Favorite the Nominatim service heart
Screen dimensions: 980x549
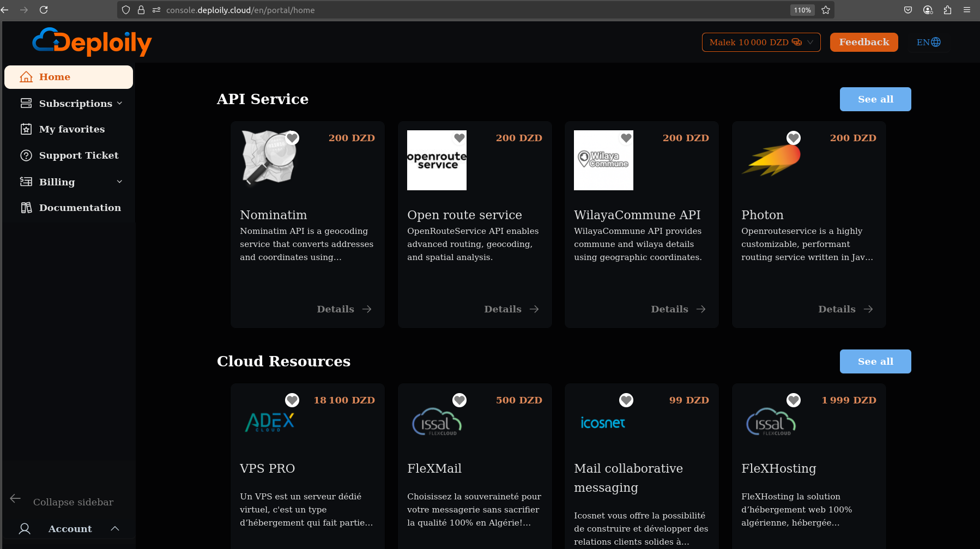292,138
